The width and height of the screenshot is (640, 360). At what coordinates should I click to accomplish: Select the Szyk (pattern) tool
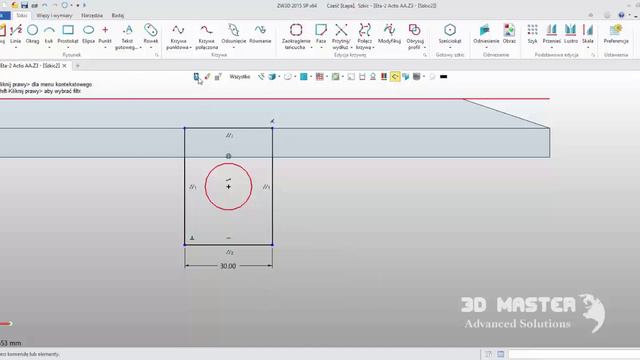pos(532,33)
